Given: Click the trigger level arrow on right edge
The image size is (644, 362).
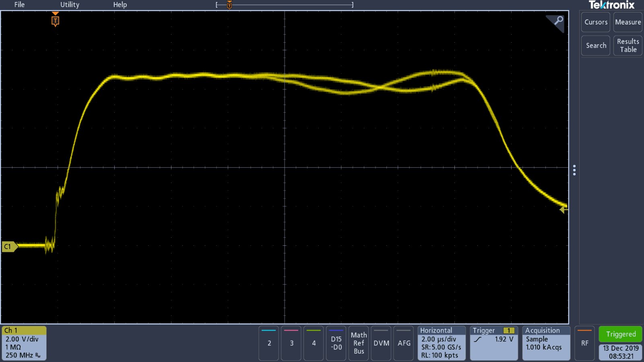Looking at the screenshot, I should 563,209.
